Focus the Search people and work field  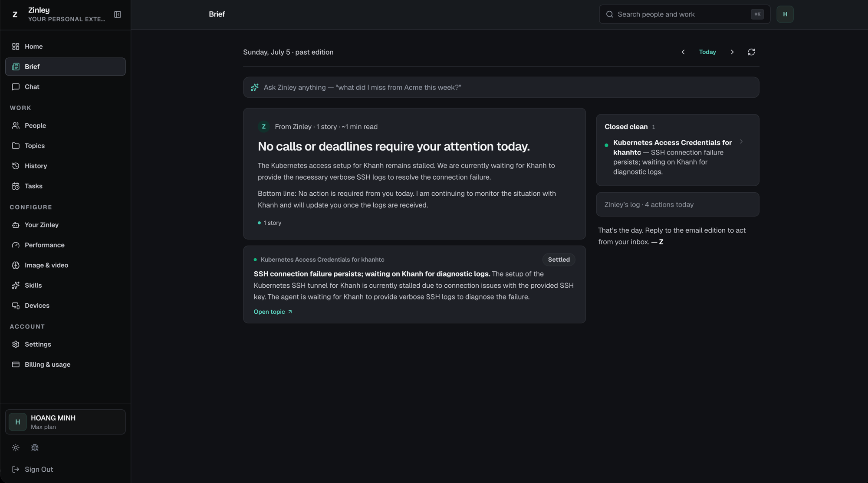(x=684, y=14)
